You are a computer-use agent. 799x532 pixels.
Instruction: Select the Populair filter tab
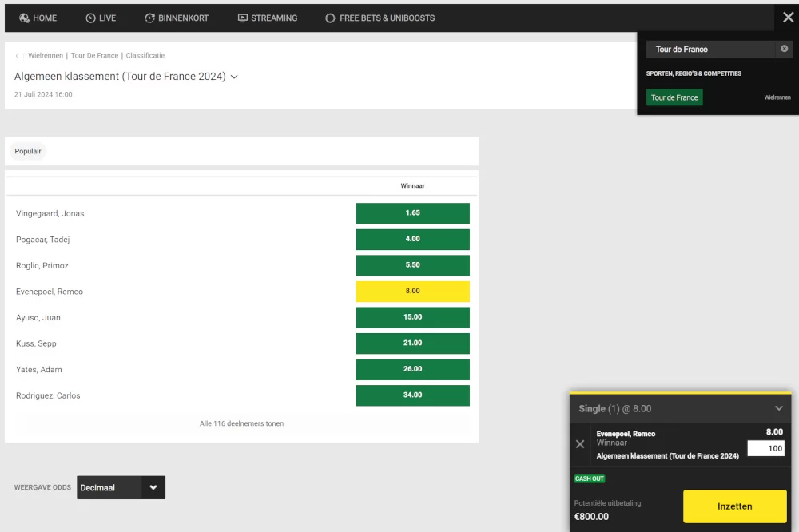pyautogui.click(x=28, y=151)
